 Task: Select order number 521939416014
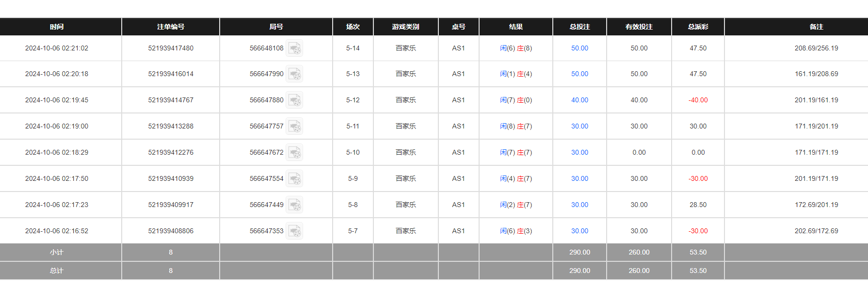click(x=171, y=74)
